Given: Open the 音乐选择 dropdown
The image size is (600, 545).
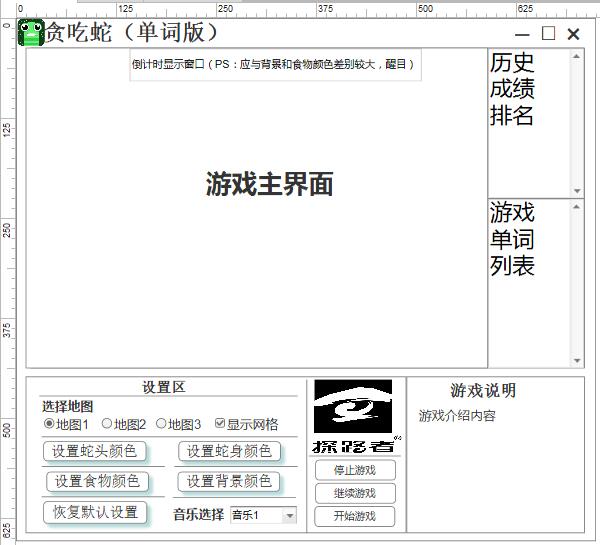Looking at the screenshot, I should (264, 515).
